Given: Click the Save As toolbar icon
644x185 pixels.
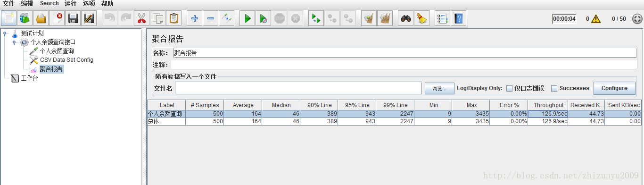Looking at the screenshot, I should [89, 19].
